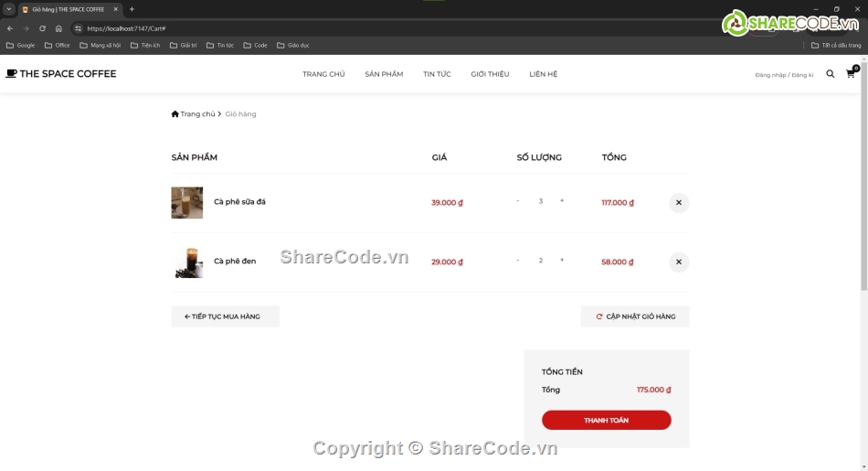Viewport: 868px width, 471px height.
Task: Increase Cà phê sữa đá quantity
Action: 562,201
